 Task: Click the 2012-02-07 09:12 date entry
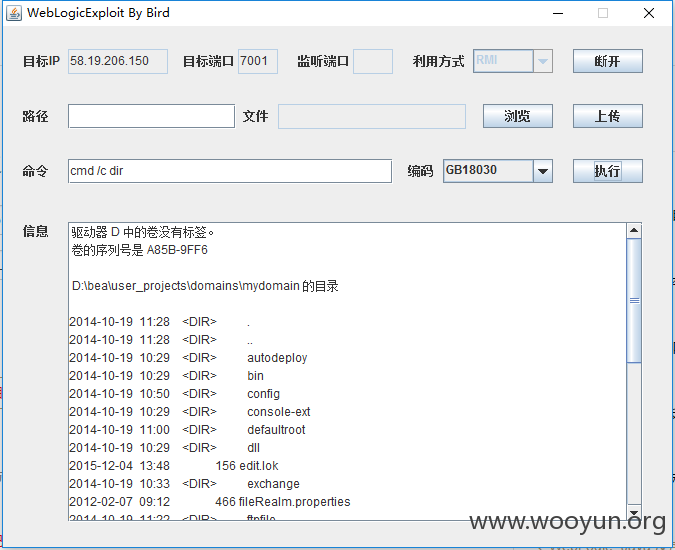click(x=120, y=502)
